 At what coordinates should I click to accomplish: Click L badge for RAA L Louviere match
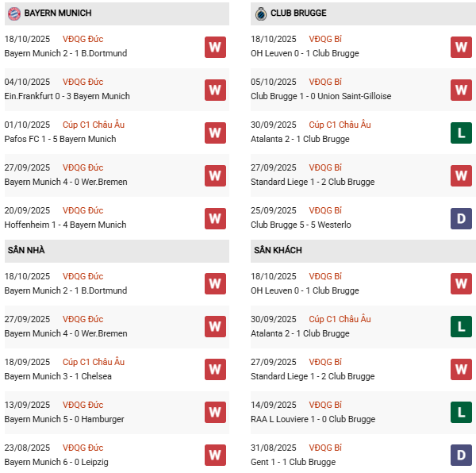coord(461,413)
